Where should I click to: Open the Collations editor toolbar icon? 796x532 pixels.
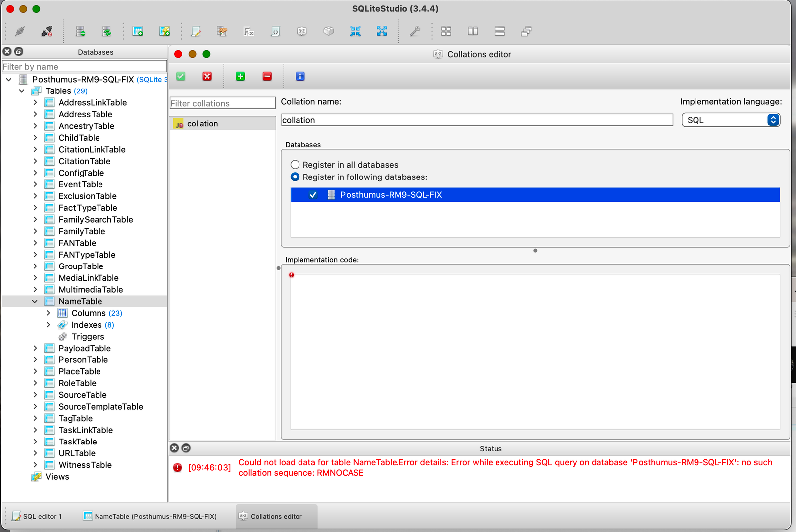(301, 31)
